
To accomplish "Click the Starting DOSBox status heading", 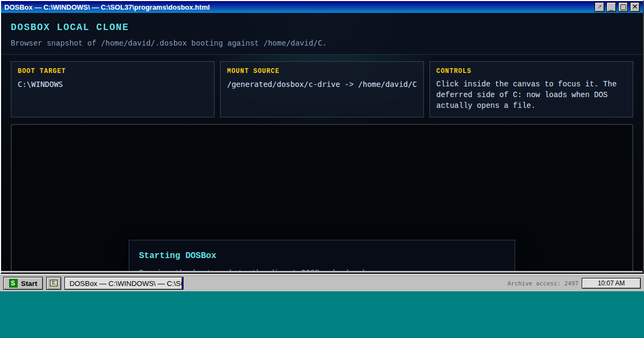I will [178, 255].
